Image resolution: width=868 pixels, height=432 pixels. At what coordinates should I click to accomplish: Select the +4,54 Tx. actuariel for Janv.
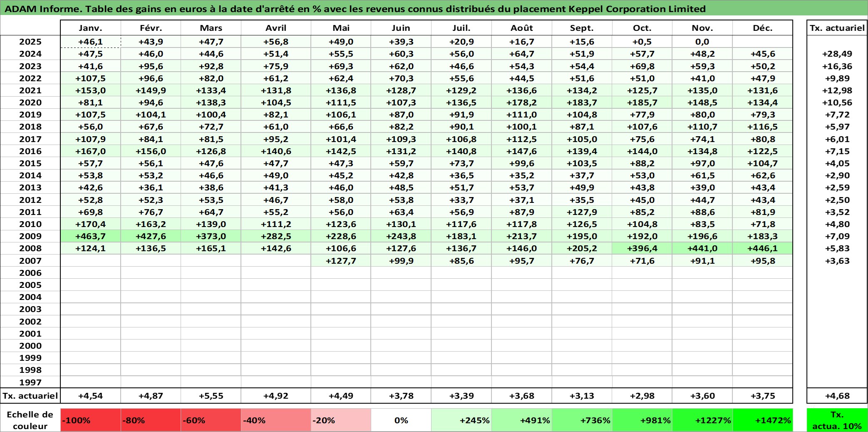point(90,396)
